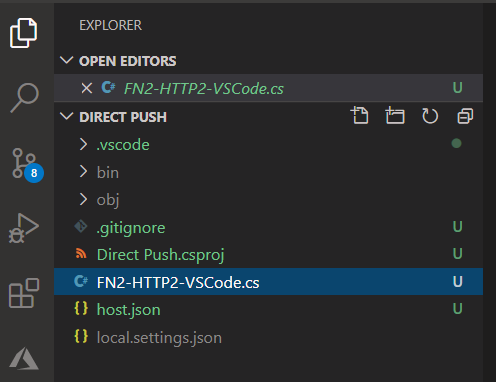
Task: Select FN2-HTTP2-VSCode.cs in the file tree
Action: (x=268, y=282)
